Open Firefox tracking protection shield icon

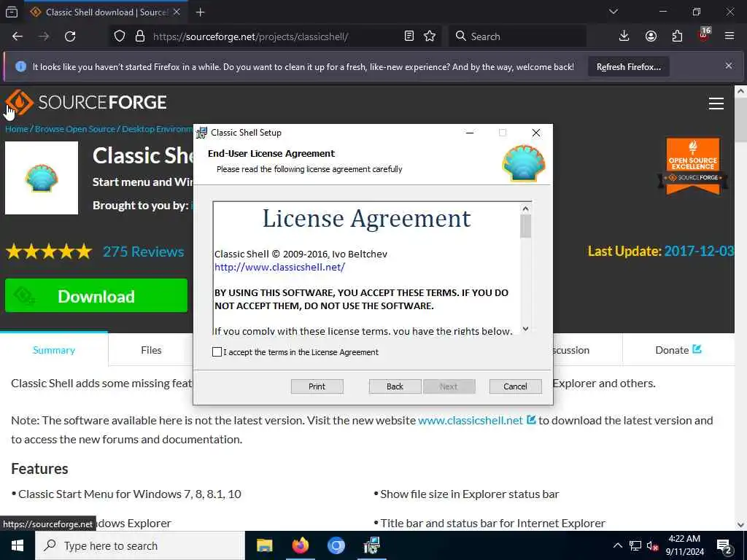tap(120, 36)
